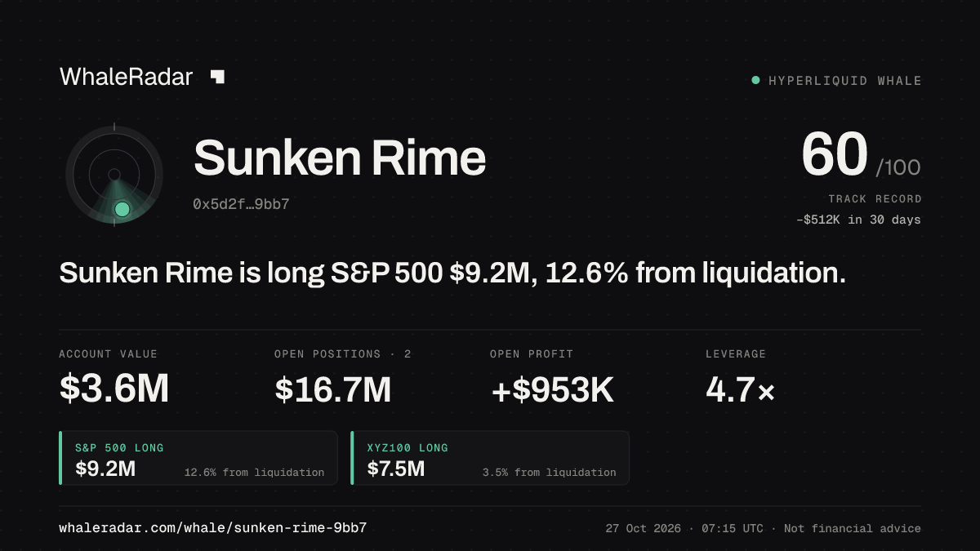Click the LEVERAGE label
The width and height of the screenshot is (980, 551).
736,354
